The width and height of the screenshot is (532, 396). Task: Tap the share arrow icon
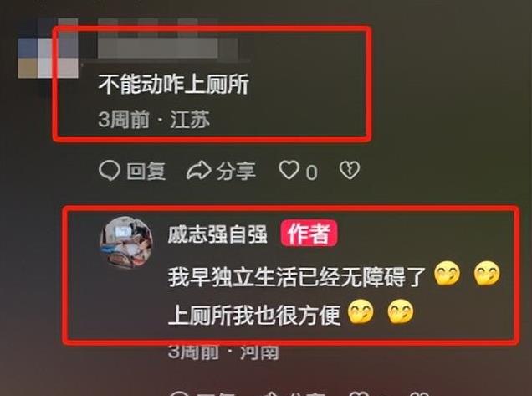(199, 170)
